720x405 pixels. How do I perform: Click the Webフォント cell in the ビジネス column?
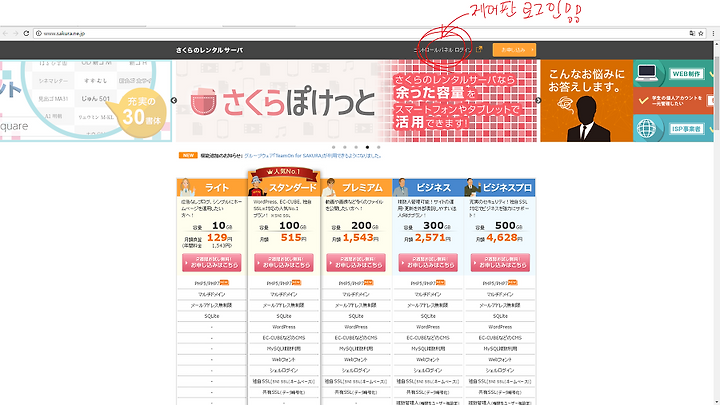point(428,360)
